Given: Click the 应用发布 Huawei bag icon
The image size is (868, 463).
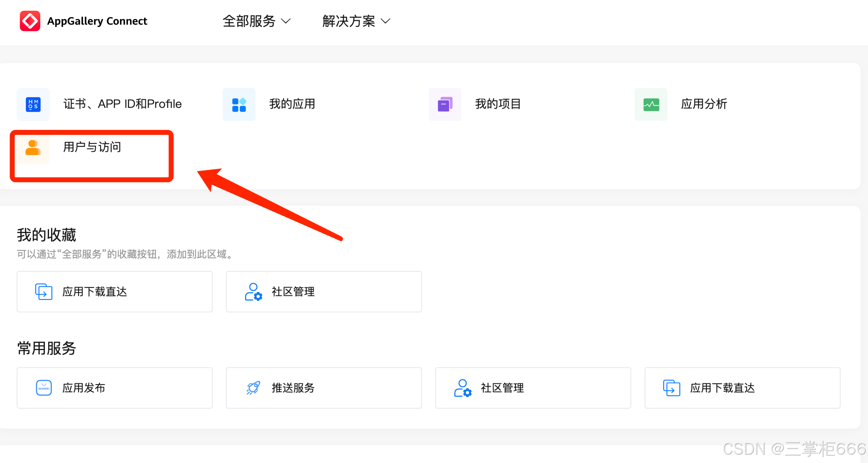Looking at the screenshot, I should point(44,388).
